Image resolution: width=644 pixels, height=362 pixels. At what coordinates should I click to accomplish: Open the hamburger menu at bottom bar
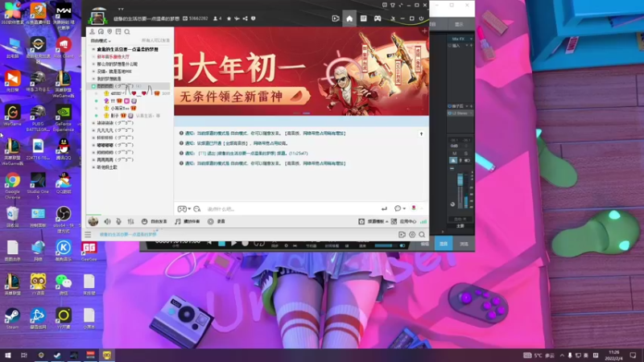click(88, 234)
